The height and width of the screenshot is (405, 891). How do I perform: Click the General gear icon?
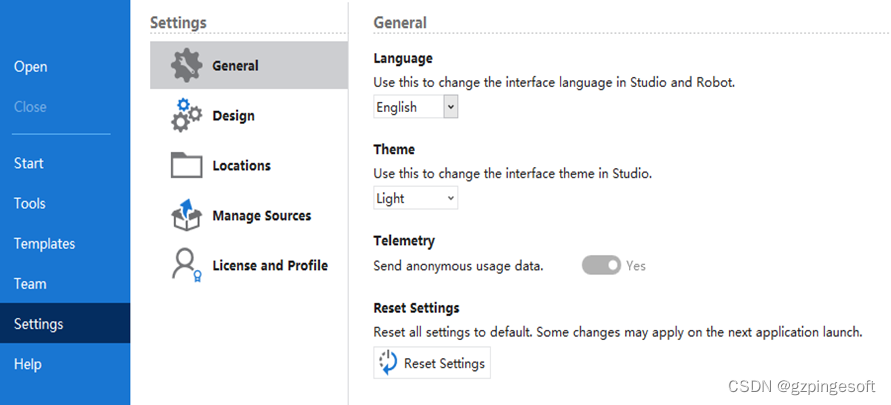pos(186,66)
